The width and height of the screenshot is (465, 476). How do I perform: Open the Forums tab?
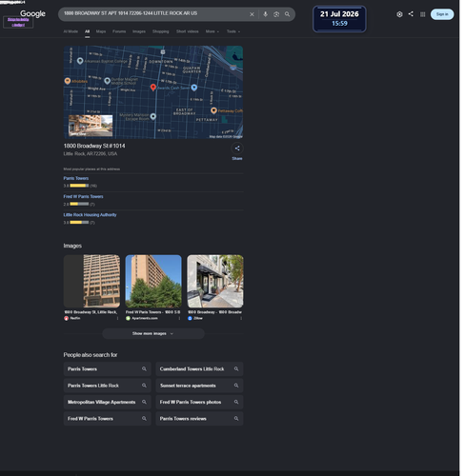119,31
